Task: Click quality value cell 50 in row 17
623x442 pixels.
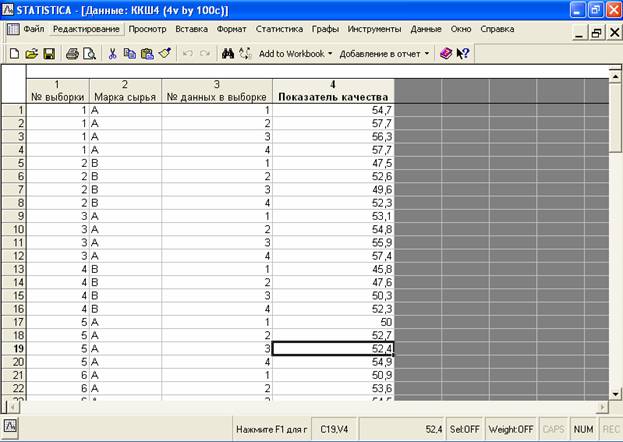Action: click(333, 322)
